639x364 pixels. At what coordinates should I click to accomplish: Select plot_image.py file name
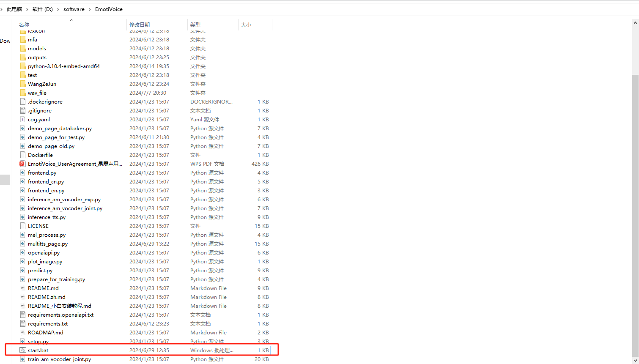coord(45,262)
